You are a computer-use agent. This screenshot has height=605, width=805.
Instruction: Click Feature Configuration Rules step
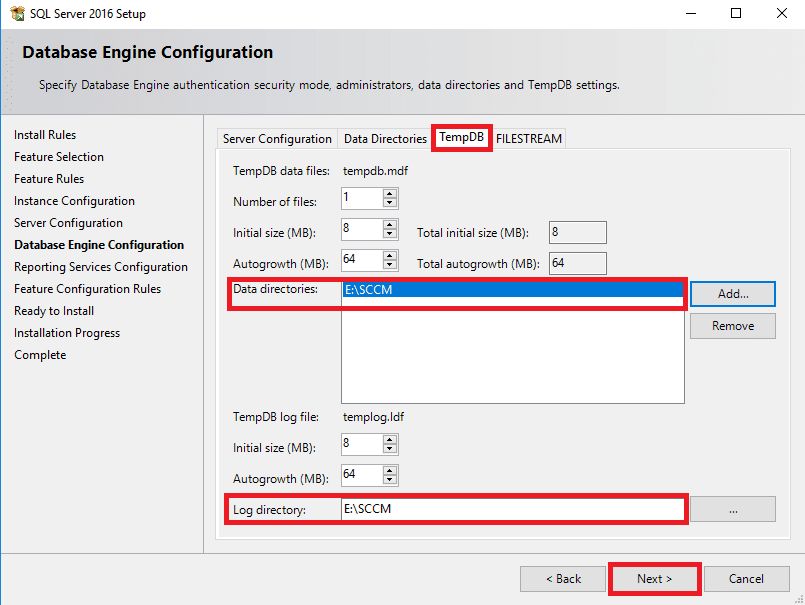88,289
